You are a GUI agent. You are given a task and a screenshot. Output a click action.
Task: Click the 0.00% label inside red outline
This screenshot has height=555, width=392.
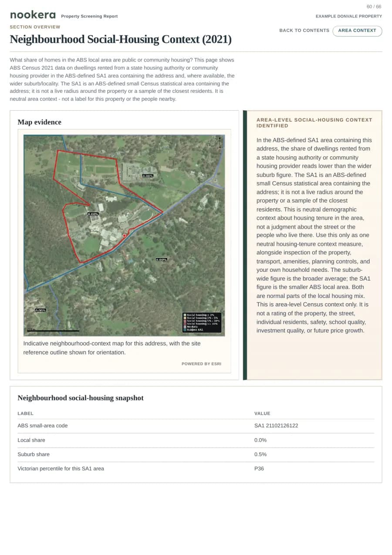93,214
